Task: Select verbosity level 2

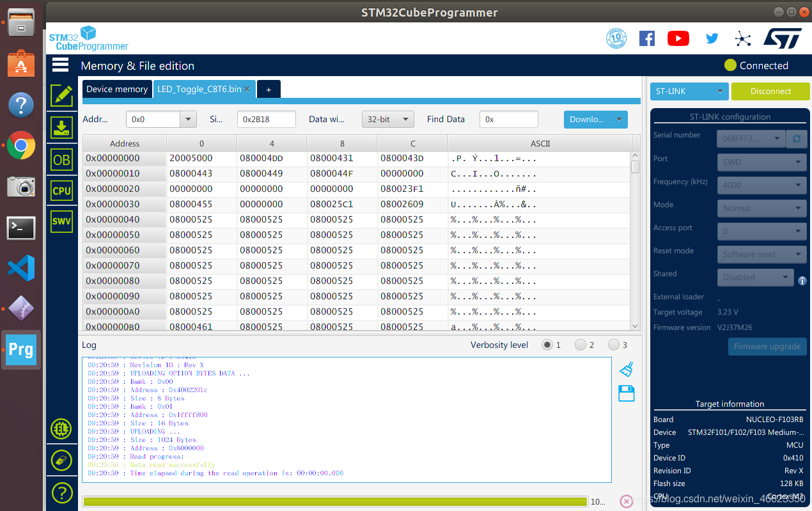Action: click(581, 345)
